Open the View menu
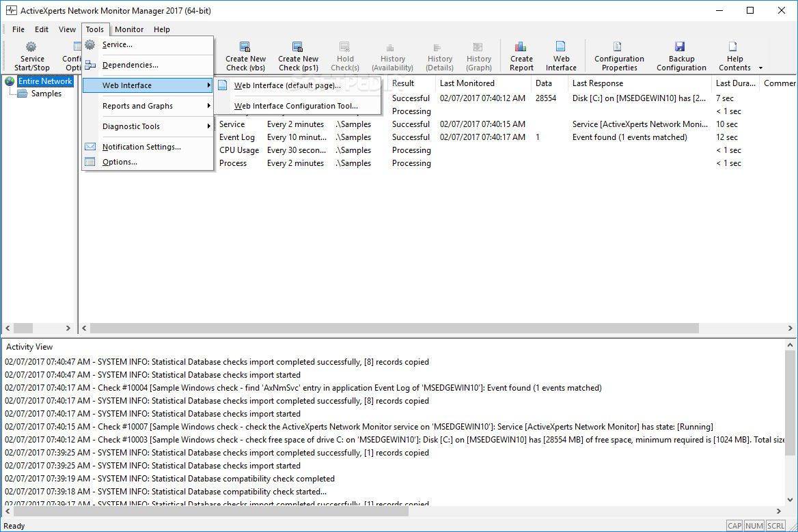 point(67,29)
